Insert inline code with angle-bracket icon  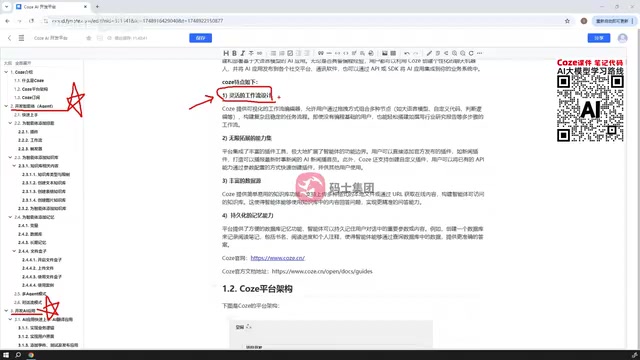(346, 53)
